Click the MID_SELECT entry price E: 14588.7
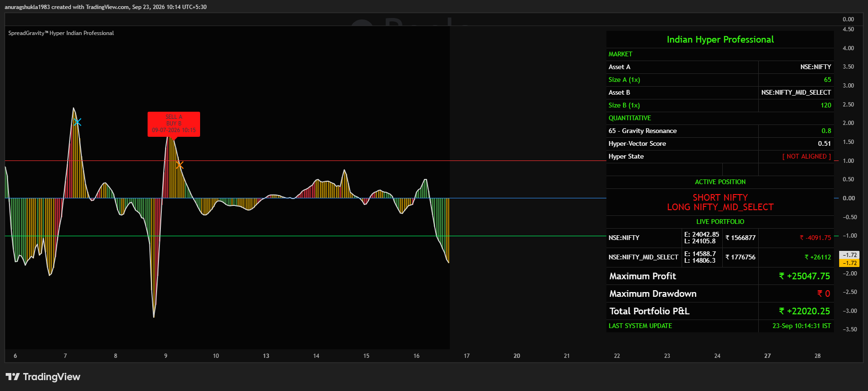The height and width of the screenshot is (391, 868). coord(700,254)
